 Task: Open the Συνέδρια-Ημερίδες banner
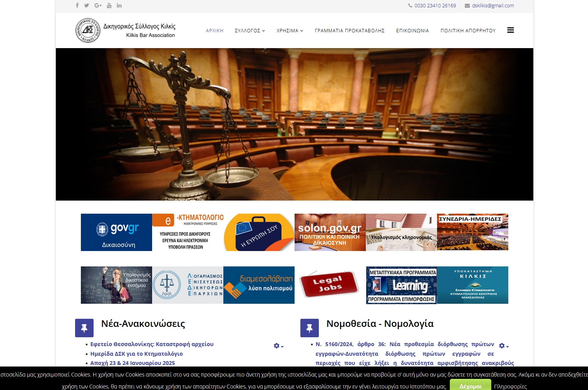[x=472, y=232]
